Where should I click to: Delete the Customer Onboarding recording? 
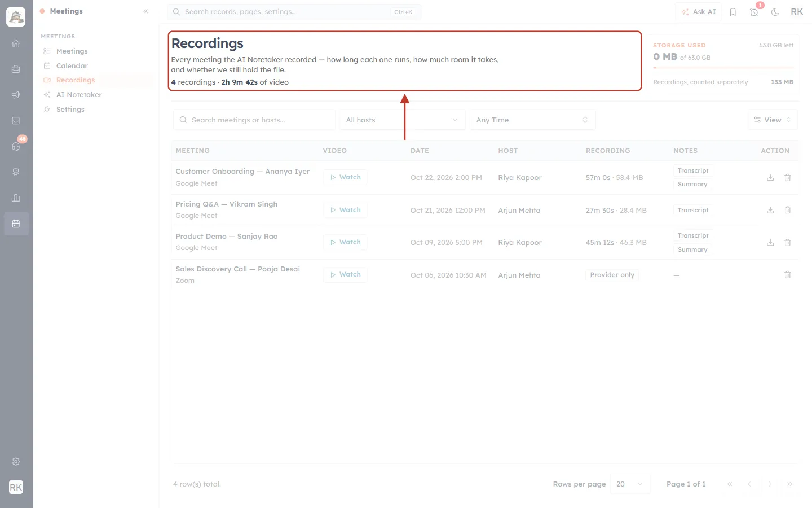coord(788,178)
